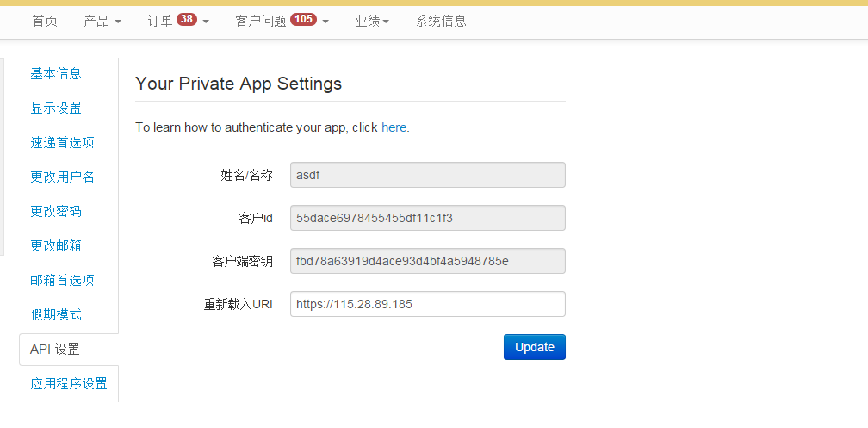Image resolution: width=868 pixels, height=428 pixels.
Task: Open 应用程序设置 in the sidebar
Action: [69, 384]
